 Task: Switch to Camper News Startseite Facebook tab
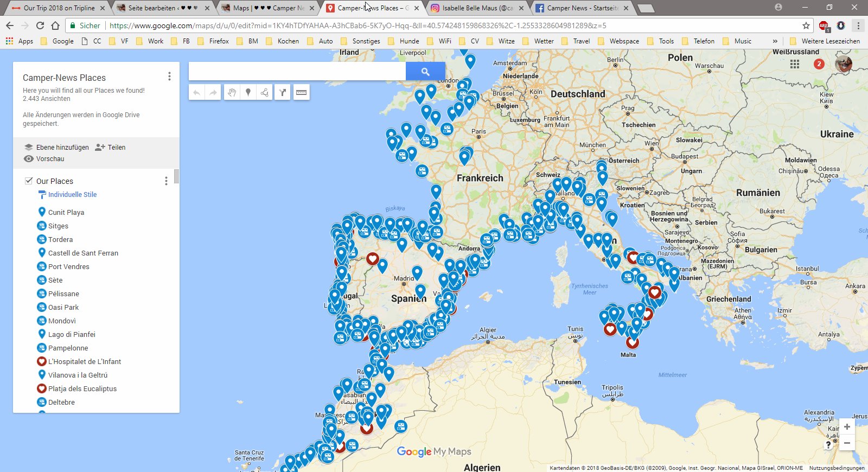582,8
